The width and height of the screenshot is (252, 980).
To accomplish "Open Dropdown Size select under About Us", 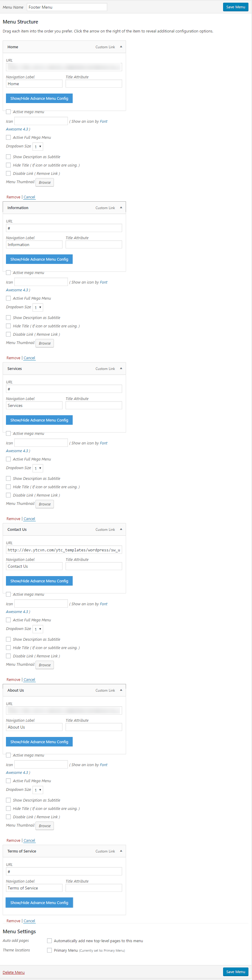I will pos(38,790).
